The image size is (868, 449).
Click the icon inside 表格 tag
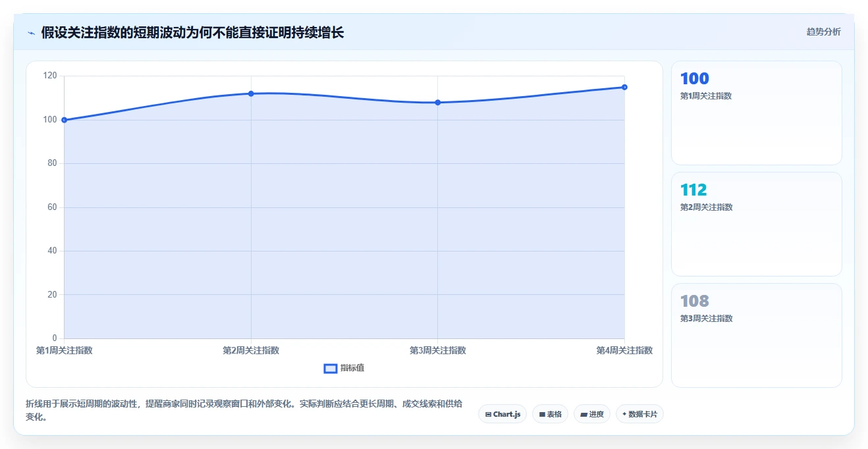pos(542,415)
